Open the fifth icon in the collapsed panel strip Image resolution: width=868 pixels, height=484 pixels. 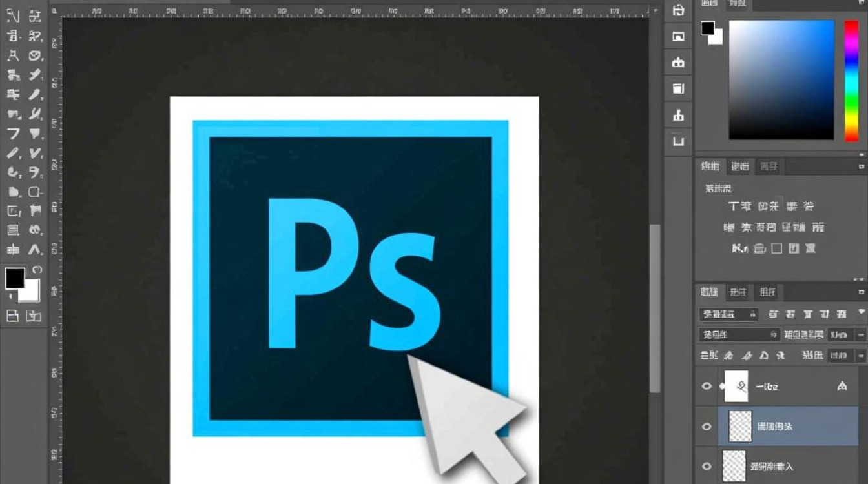click(x=678, y=116)
